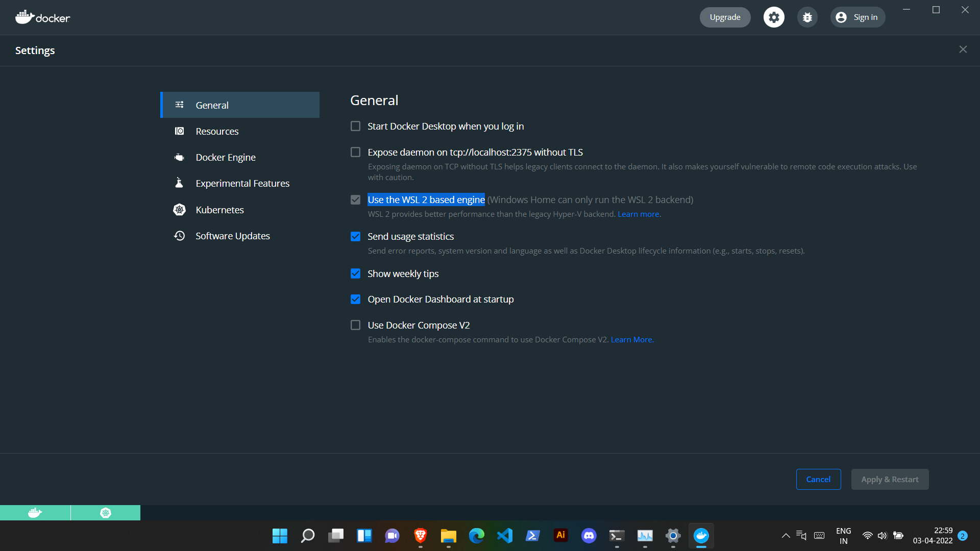Open Visual Studio Code from the taskbar
This screenshot has width=980, height=551.
click(504, 536)
